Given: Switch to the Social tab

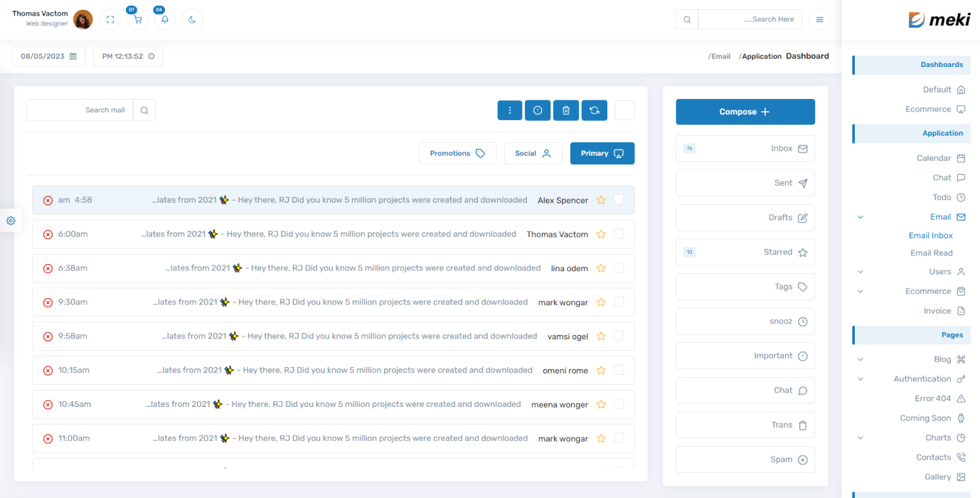Looking at the screenshot, I should tap(533, 153).
